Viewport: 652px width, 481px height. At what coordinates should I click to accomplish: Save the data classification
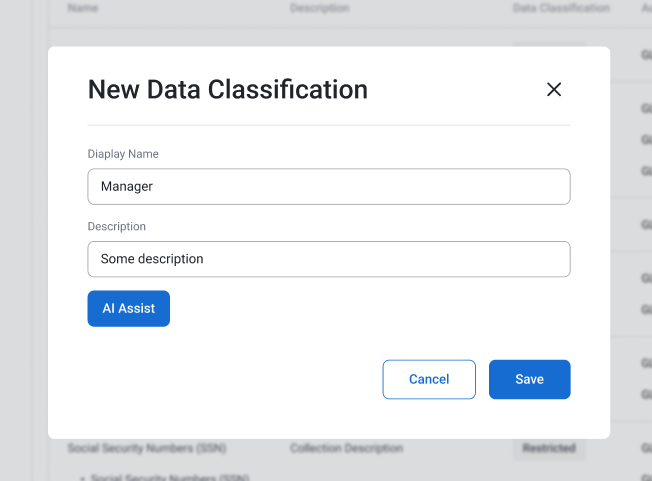(529, 379)
